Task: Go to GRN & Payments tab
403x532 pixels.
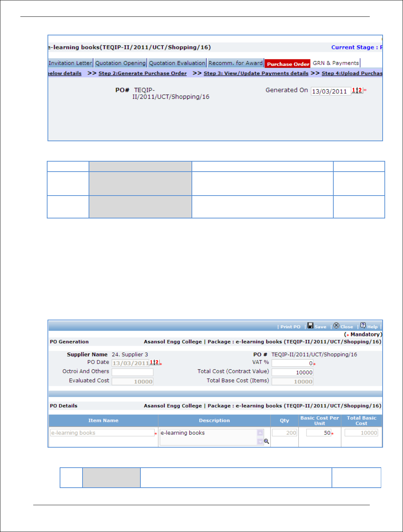Action: [336, 63]
